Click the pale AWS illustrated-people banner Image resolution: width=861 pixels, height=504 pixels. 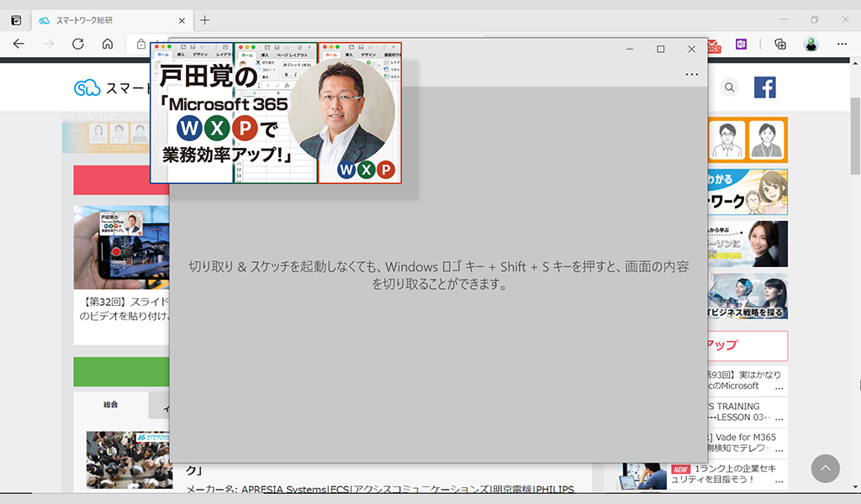tap(106, 137)
